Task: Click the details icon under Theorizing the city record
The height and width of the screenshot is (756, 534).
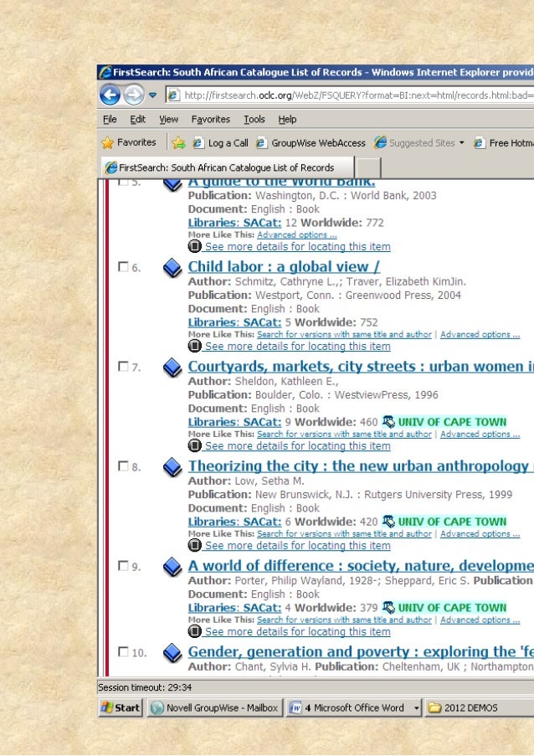Action: pos(194,545)
